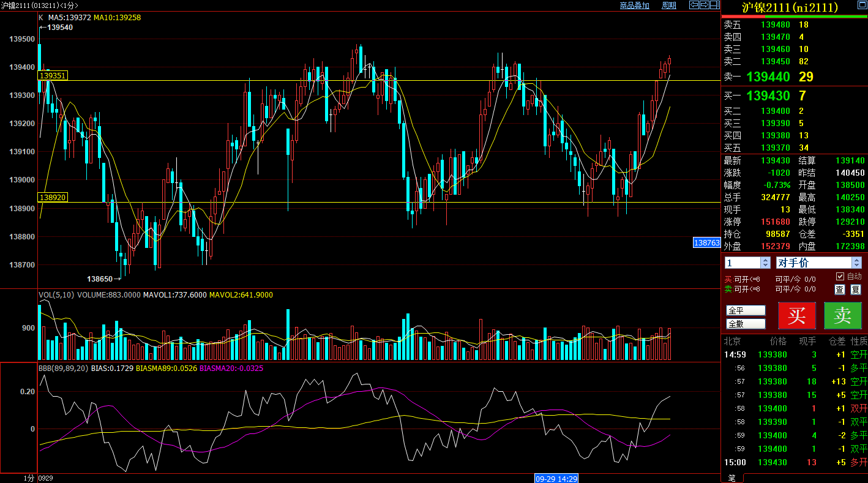The image size is (868, 483).
Task: Click the 昨结 140450 value
Action: click(850, 173)
